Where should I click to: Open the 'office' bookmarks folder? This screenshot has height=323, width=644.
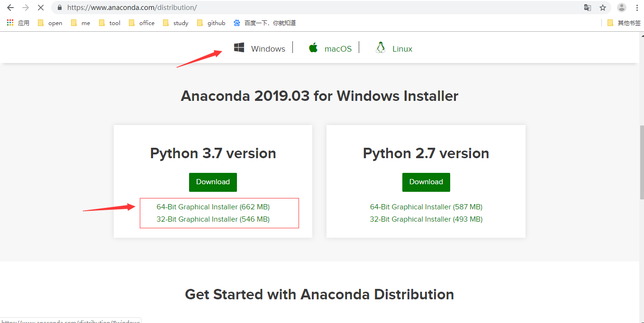point(142,23)
